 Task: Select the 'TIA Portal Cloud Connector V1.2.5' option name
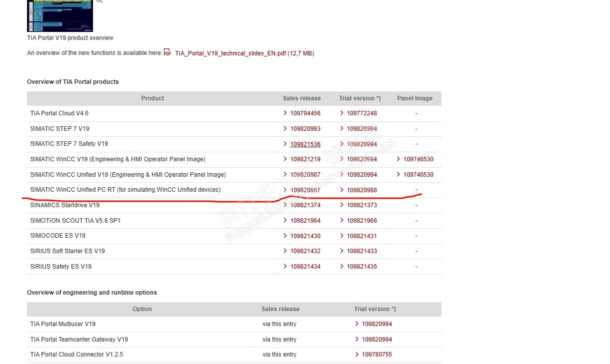(x=76, y=355)
